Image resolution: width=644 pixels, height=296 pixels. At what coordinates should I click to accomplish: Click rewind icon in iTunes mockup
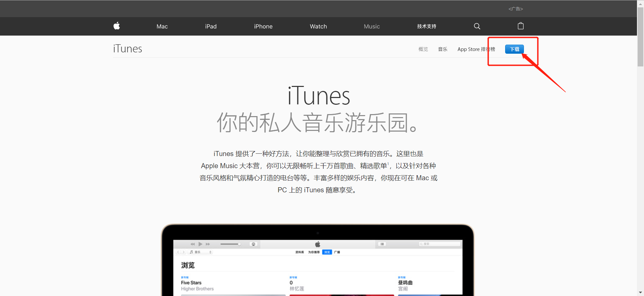pos(193,244)
